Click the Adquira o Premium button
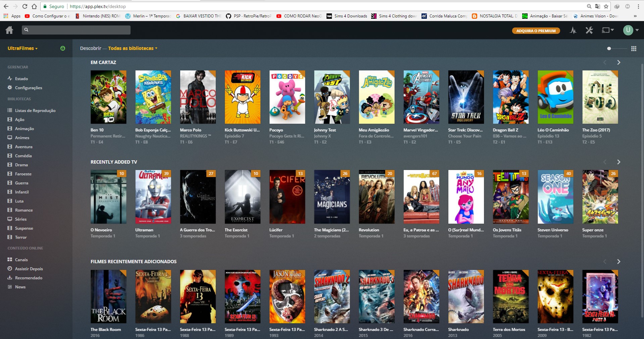The width and height of the screenshot is (644, 339). [536, 31]
